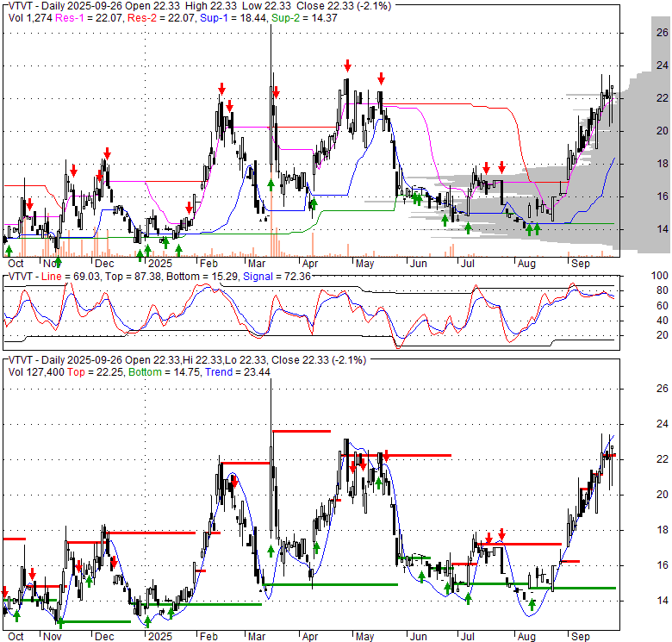This screenshot has width=672, height=642.
Task: Click the 'Res-2 = 22.07' red label
Action: click(162, 18)
